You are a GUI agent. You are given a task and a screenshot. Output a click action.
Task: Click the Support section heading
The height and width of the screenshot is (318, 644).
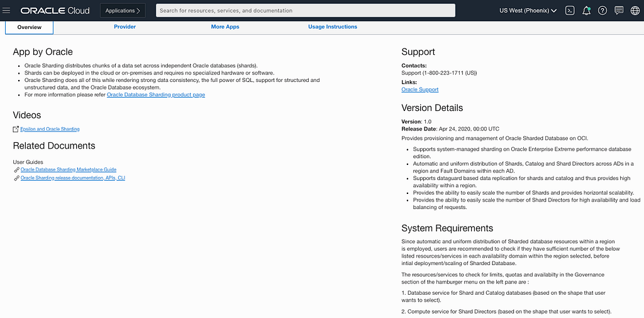pyautogui.click(x=418, y=52)
